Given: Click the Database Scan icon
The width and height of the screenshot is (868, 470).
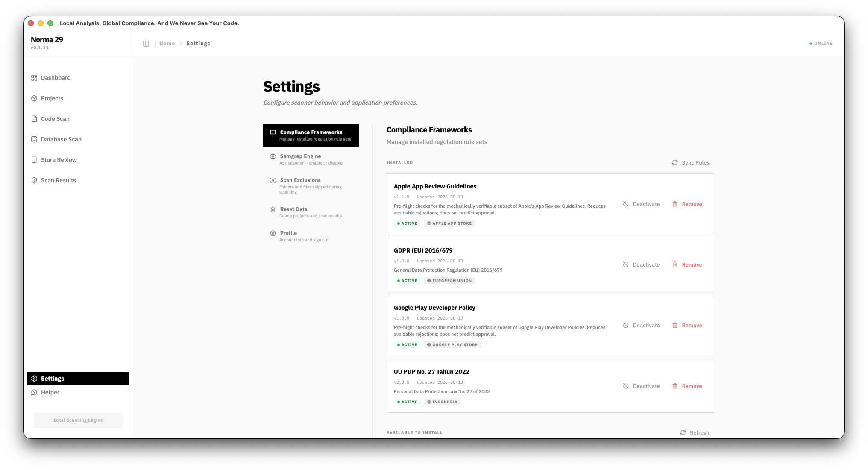Looking at the screenshot, I should pyautogui.click(x=34, y=139).
